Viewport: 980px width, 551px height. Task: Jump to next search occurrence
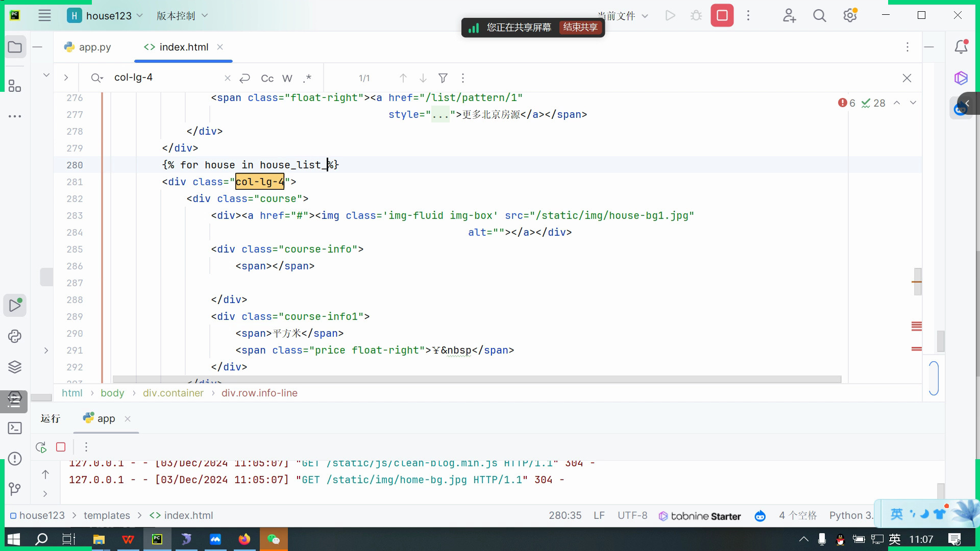[x=423, y=78]
